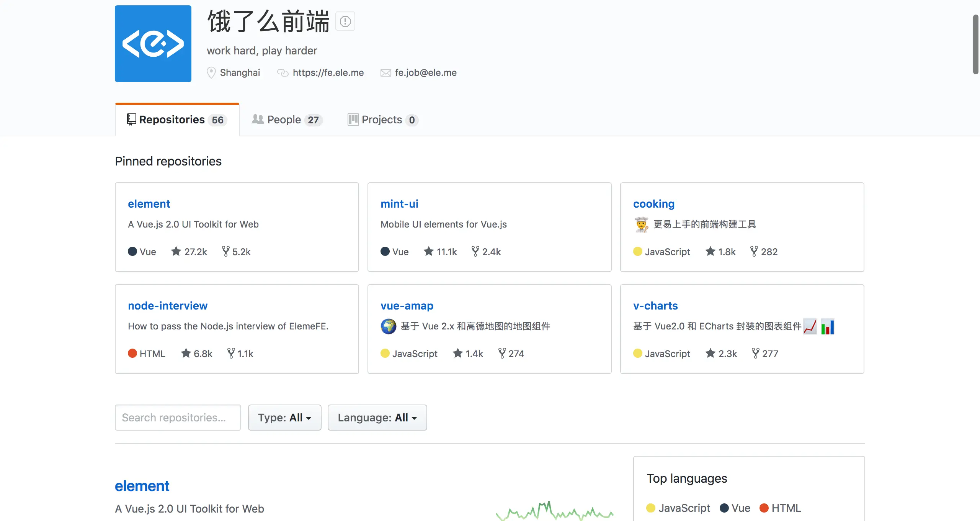Switch to the Projects tab
This screenshot has height=521, width=980.
coord(382,120)
